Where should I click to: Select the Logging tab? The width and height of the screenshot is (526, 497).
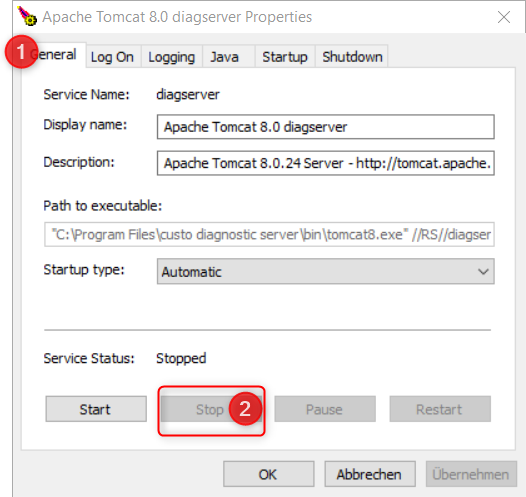coord(171,57)
